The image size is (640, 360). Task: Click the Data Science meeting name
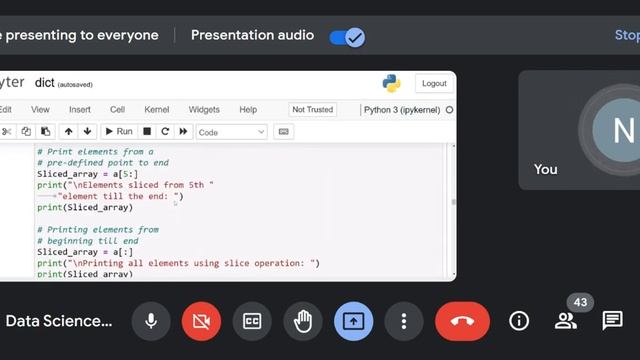point(59,321)
